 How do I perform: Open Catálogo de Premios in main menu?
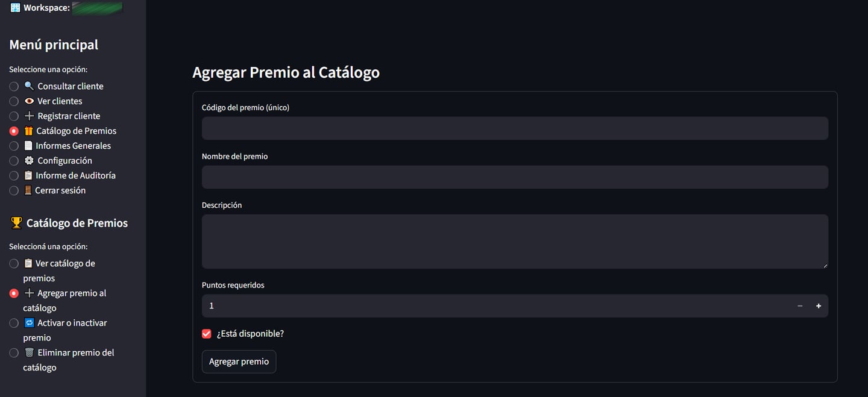pos(14,131)
